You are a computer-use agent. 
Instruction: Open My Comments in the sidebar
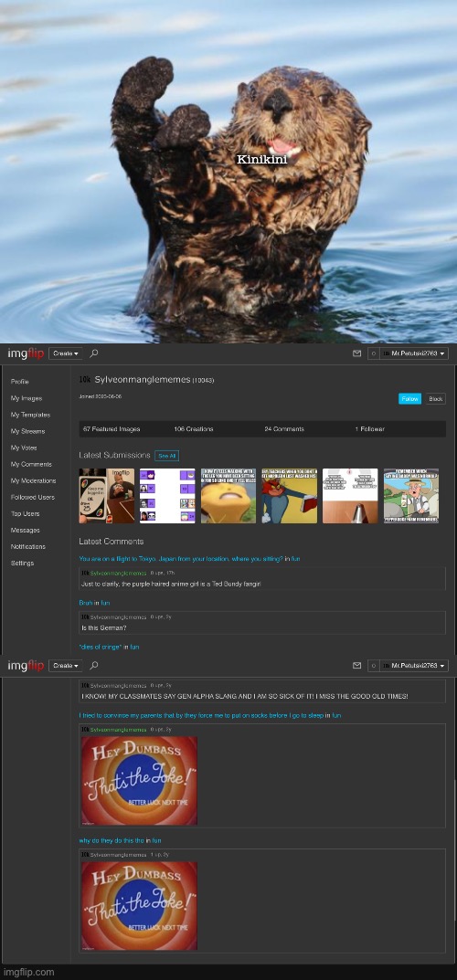pyautogui.click(x=31, y=464)
